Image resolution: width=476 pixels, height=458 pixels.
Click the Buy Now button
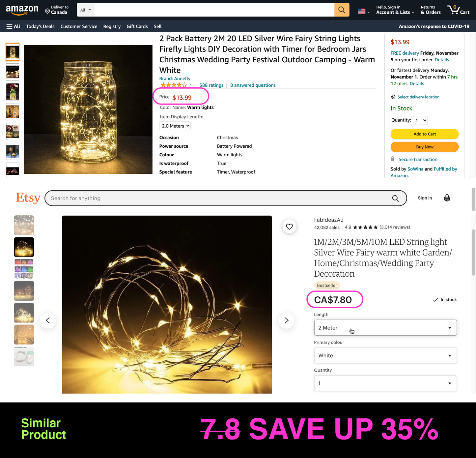[425, 147]
